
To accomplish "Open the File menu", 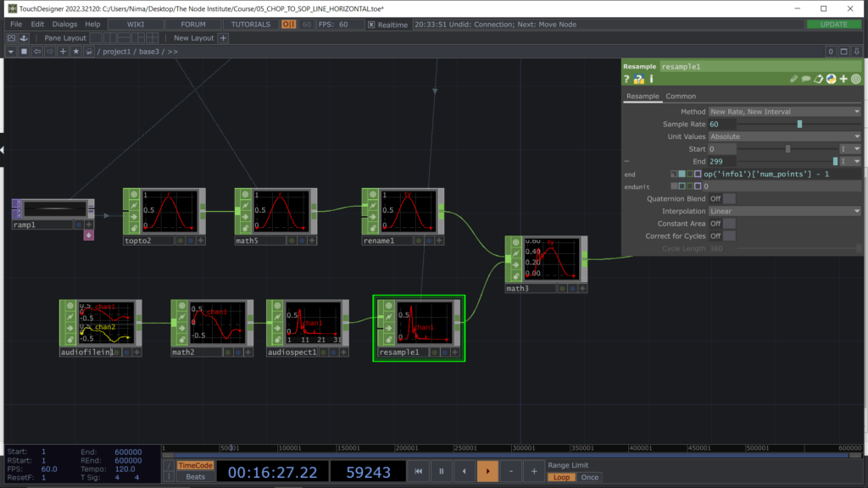I will [x=16, y=25].
